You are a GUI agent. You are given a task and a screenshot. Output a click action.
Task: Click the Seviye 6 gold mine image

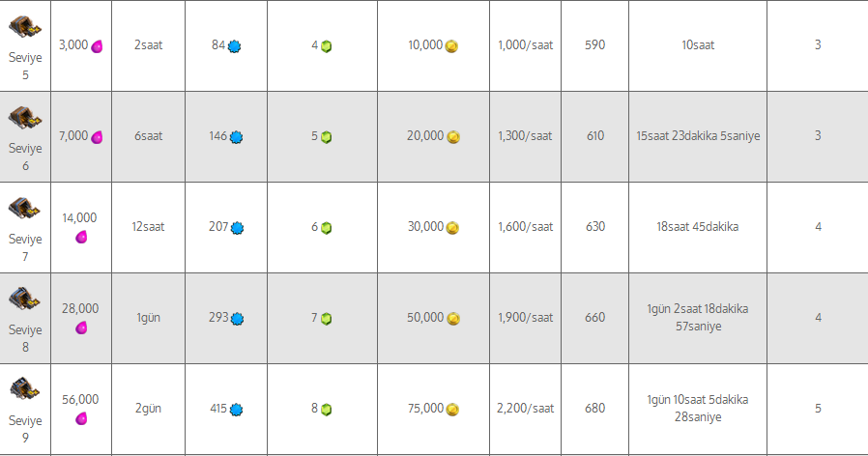click(25, 118)
